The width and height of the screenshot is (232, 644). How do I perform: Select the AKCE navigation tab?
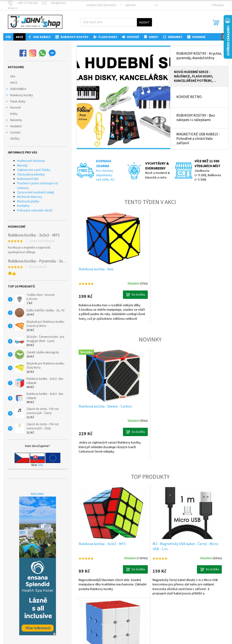coord(19,37)
